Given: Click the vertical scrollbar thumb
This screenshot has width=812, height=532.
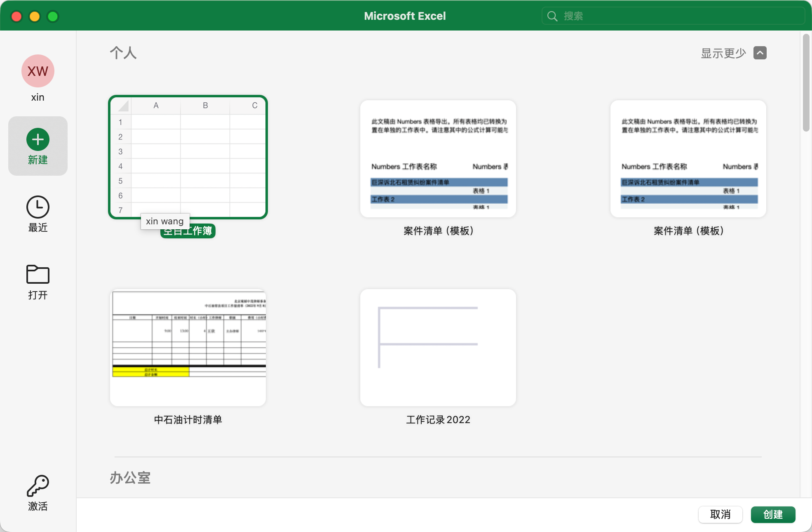Looking at the screenshot, I should 806,83.
